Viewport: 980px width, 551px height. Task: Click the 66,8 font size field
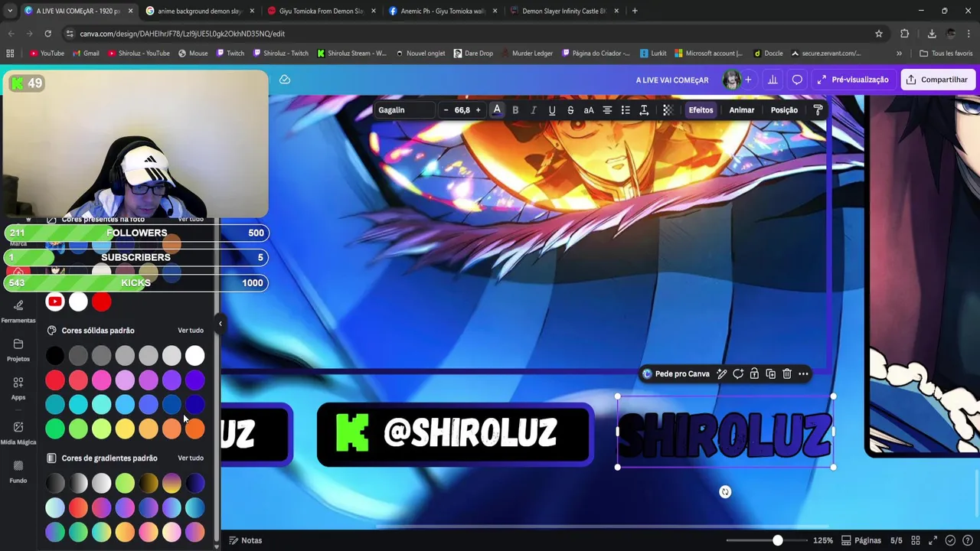click(x=462, y=110)
